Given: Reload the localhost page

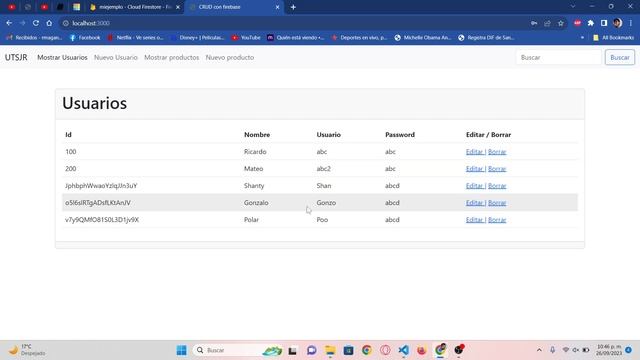Looking at the screenshot, I should tap(36, 23).
